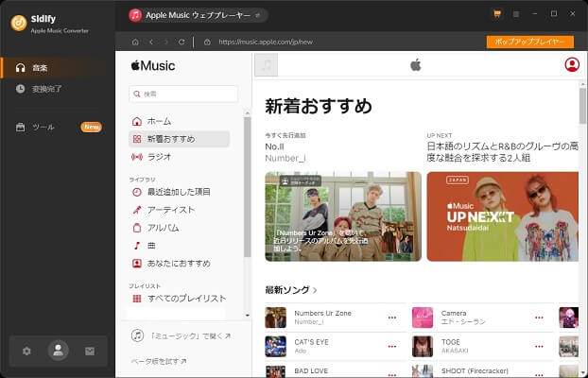Click Numbers Ur Zone album thumbnail
The height and width of the screenshot is (378, 588).
pyautogui.click(x=276, y=318)
